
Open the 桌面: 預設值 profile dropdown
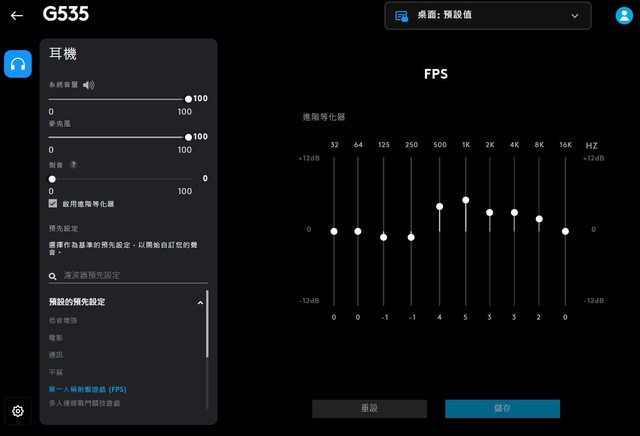[486, 16]
